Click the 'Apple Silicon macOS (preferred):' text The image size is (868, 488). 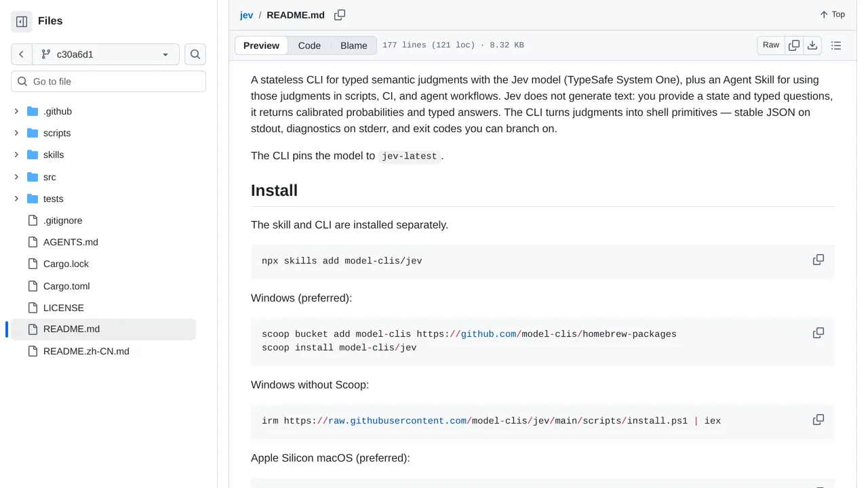(330, 458)
